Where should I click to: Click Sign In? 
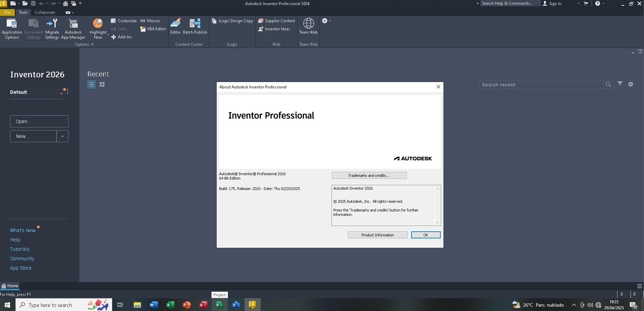pyautogui.click(x=552, y=3)
